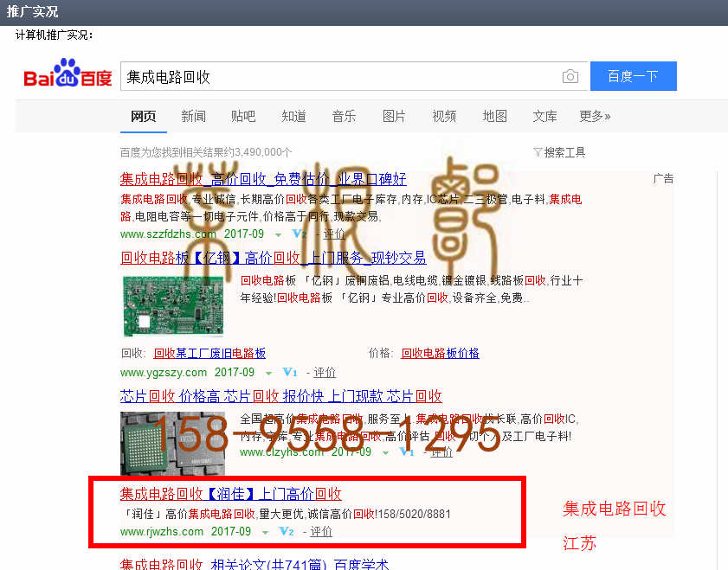Select the 网页 tab
The image size is (728, 570).
tap(144, 116)
